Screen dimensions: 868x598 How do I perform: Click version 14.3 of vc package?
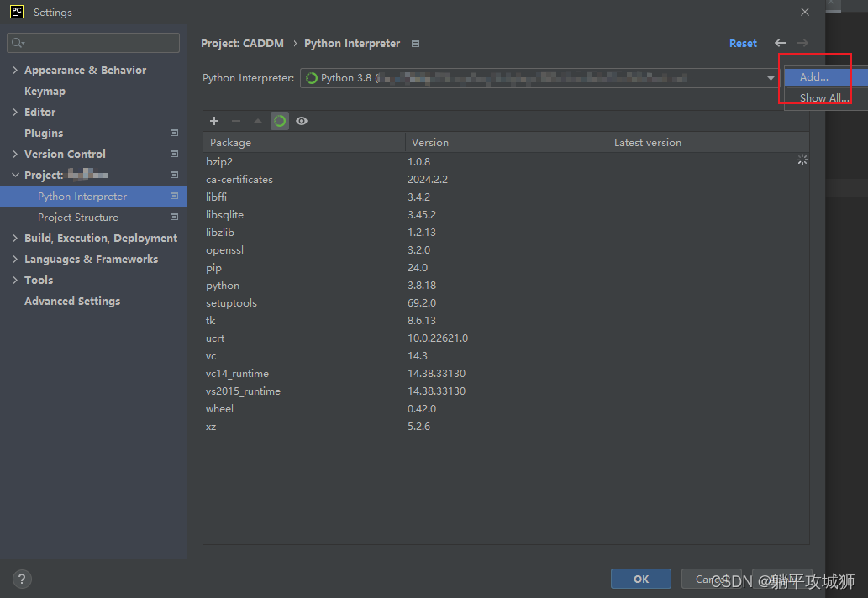pos(418,356)
